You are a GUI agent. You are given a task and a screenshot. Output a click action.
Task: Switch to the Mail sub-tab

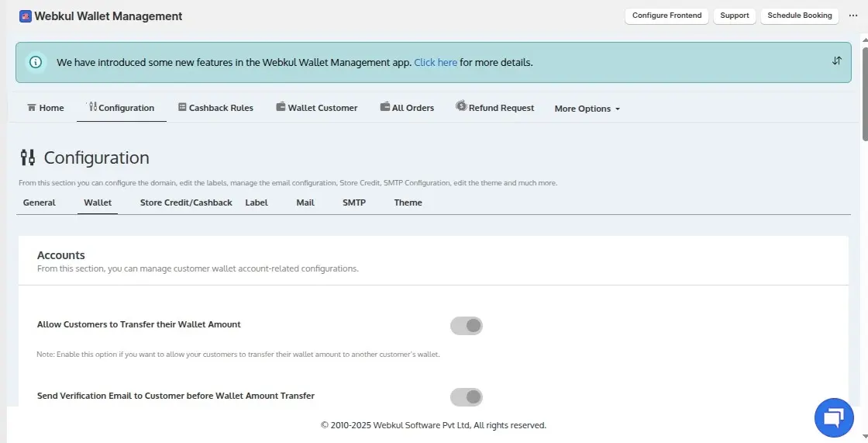pyautogui.click(x=305, y=202)
